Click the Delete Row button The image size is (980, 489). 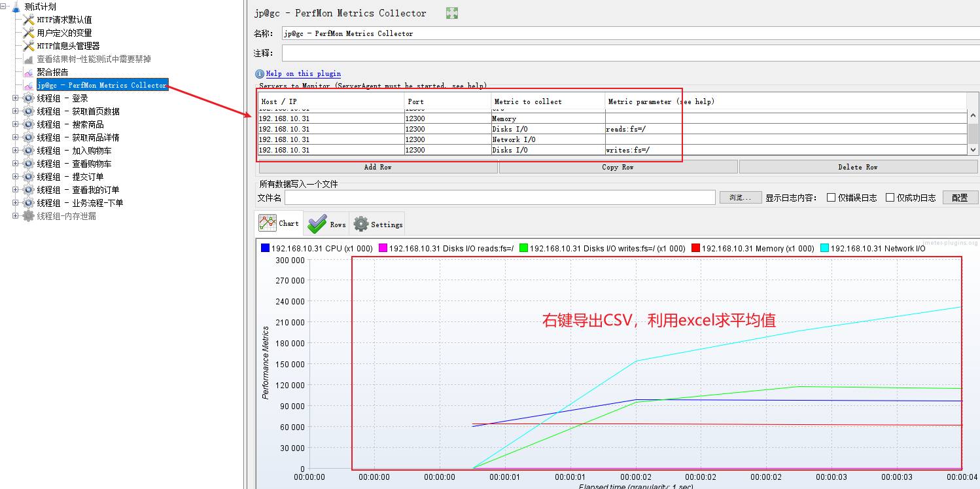[858, 167]
